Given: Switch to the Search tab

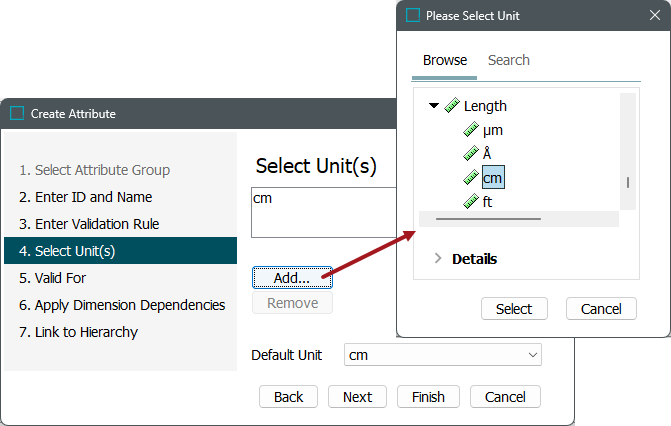Looking at the screenshot, I should [508, 60].
